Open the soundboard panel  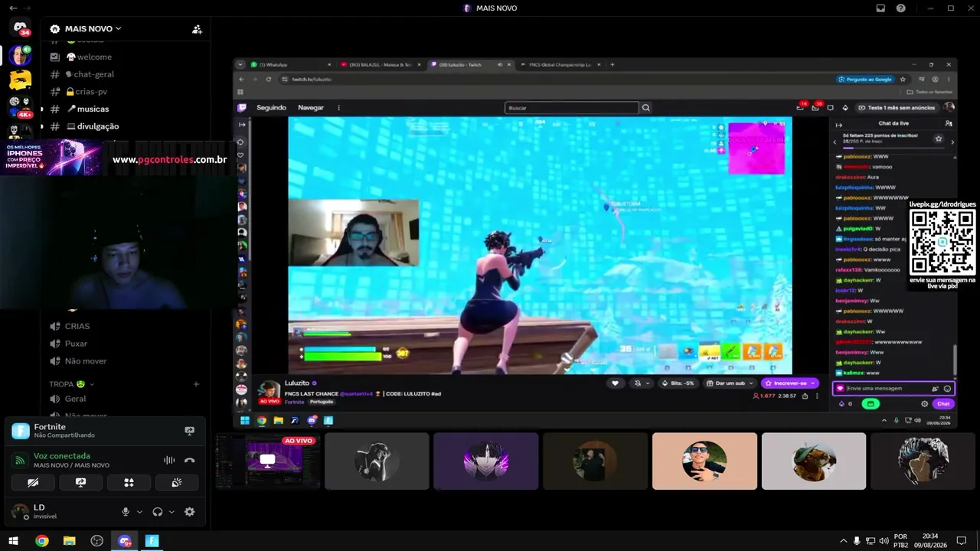(176, 483)
